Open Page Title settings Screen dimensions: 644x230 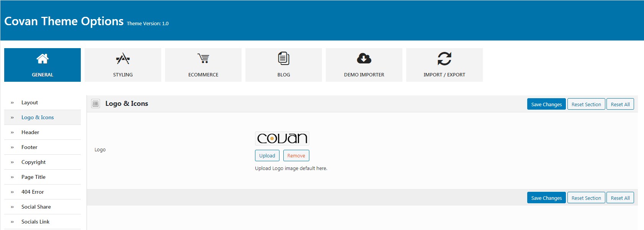42,177
